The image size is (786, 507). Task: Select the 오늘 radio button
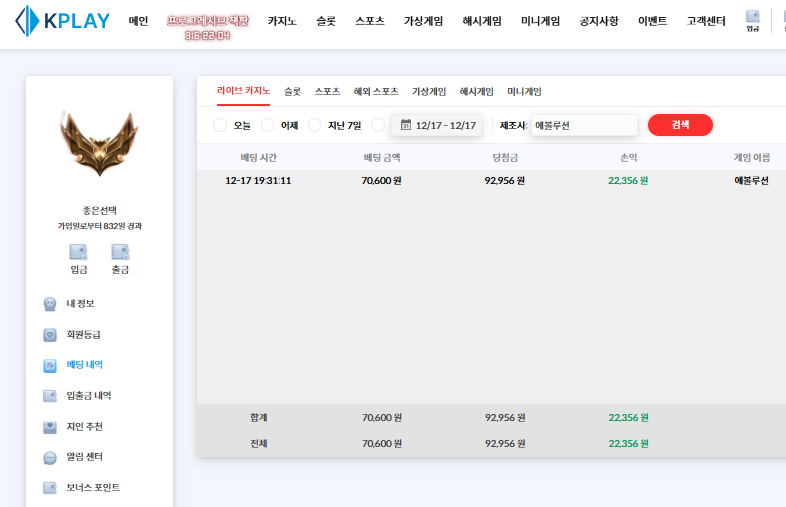point(220,125)
